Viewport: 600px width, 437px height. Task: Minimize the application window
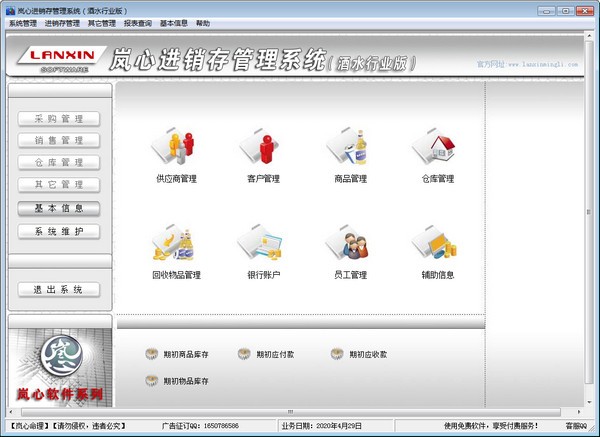(x=546, y=11)
